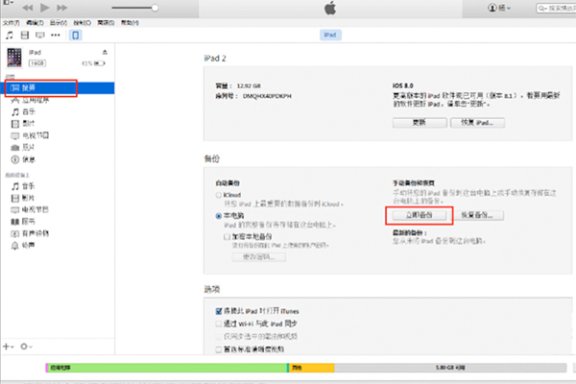Screen dimensions: 576x384
Task: Open the gear settings dropdown at sidebar bottom
Action: click(x=26, y=347)
